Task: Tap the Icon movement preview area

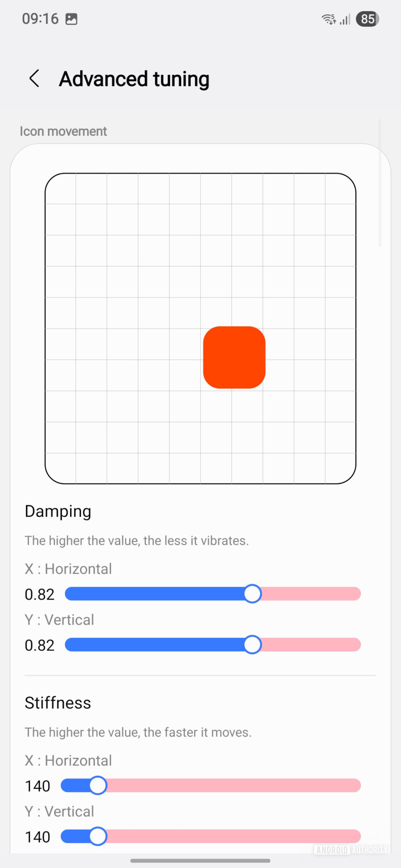Action: (200, 328)
